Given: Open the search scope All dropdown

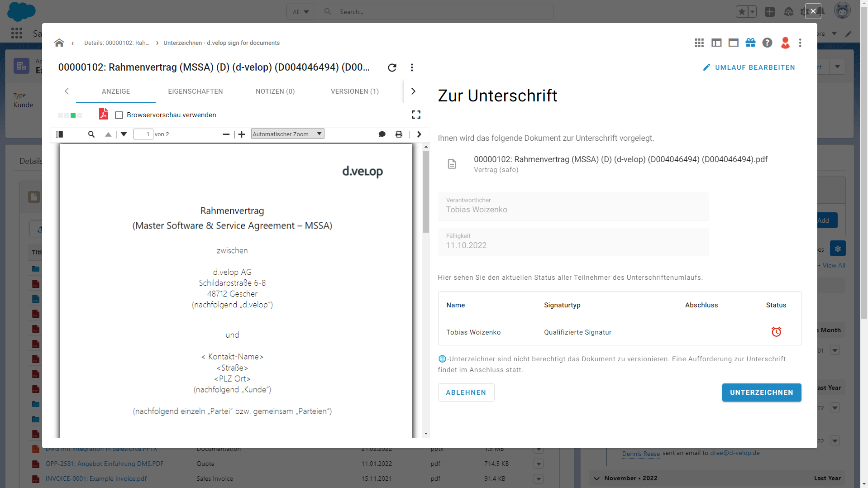Looking at the screenshot, I should point(300,12).
